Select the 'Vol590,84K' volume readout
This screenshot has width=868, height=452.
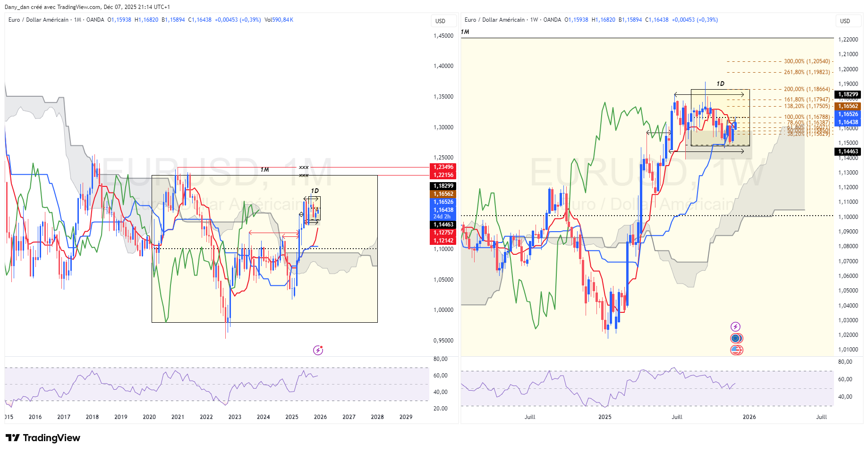coord(279,20)
